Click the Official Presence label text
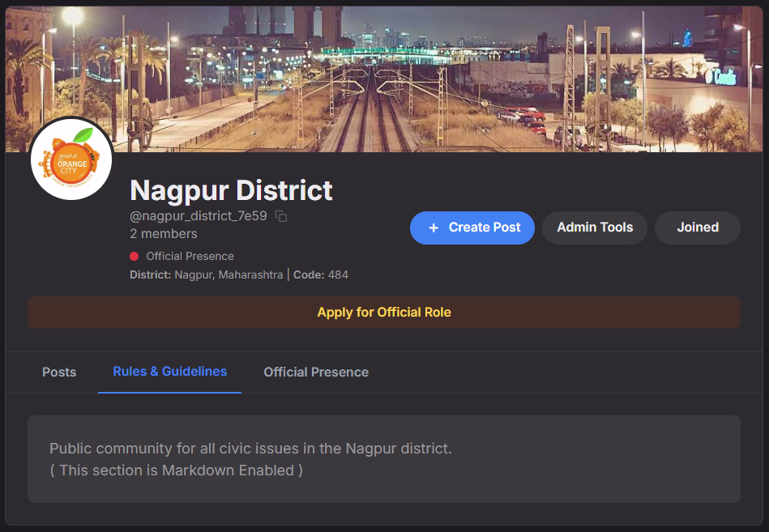The image size is (769, 532). 188,255
